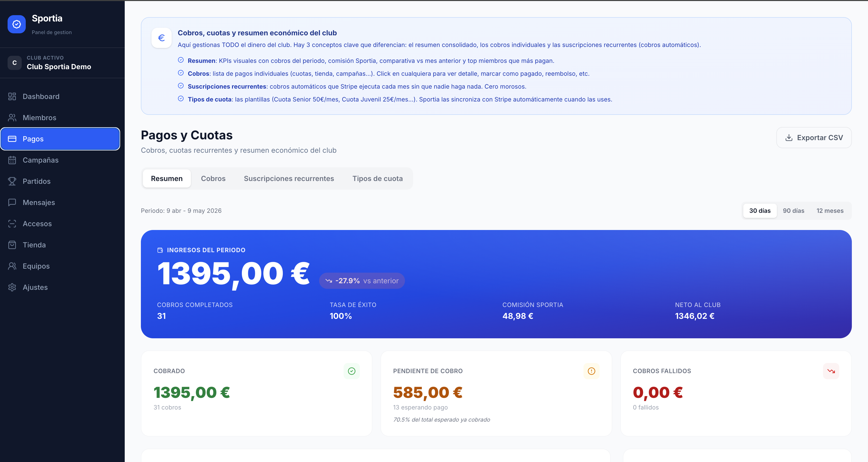This screenshot has width=868, height=462.
Task: Click the euro icon in info banner
Action: [161, 38]
